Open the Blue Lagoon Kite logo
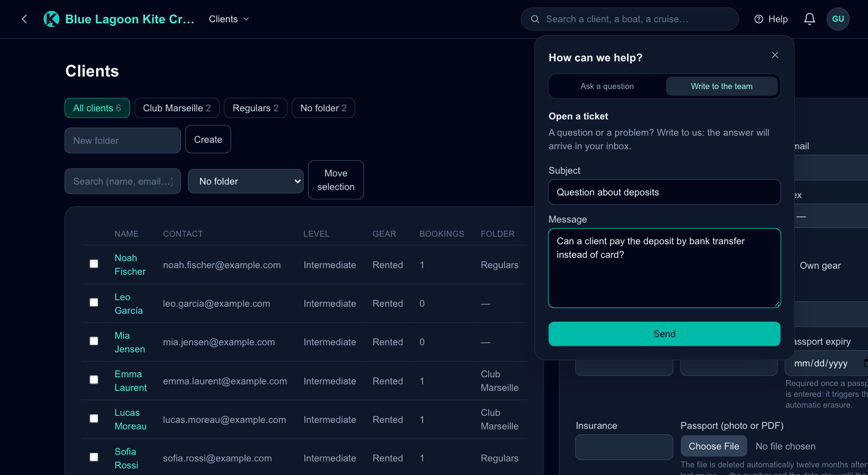This screenshot has height=475, width=868. point(52,19)
